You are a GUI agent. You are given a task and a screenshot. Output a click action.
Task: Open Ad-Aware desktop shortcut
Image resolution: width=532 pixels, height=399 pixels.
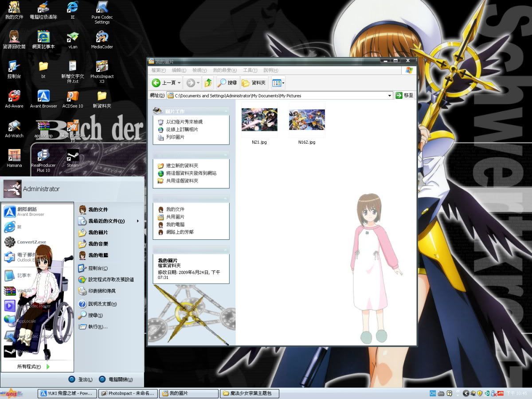[x=14, y=99]
